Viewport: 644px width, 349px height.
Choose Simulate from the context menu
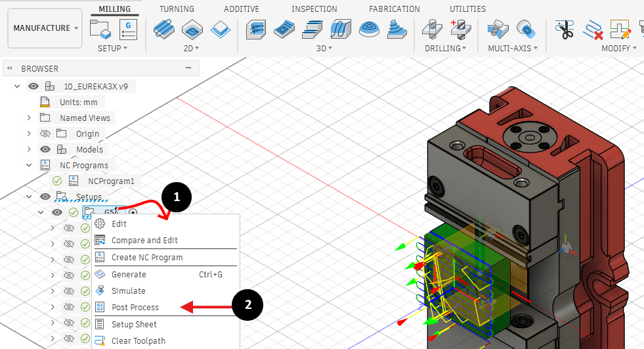click(x=165, y=291)
